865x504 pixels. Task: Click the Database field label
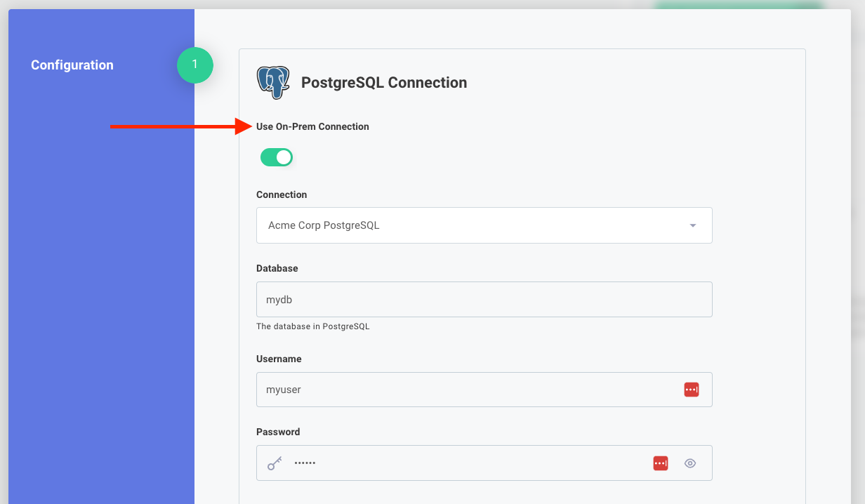point(277,268)
